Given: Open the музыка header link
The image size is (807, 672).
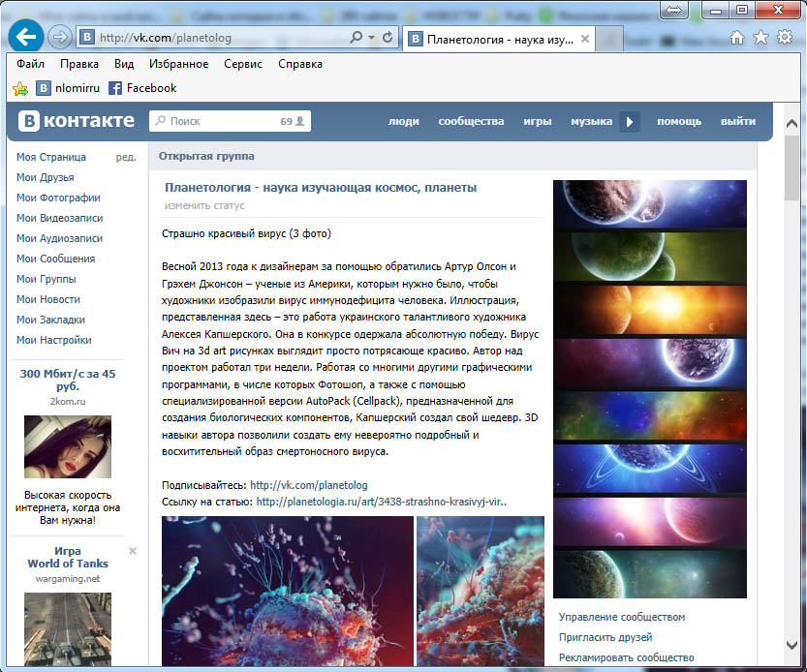Looking at the screenshot, I should (x=591, y=121).
